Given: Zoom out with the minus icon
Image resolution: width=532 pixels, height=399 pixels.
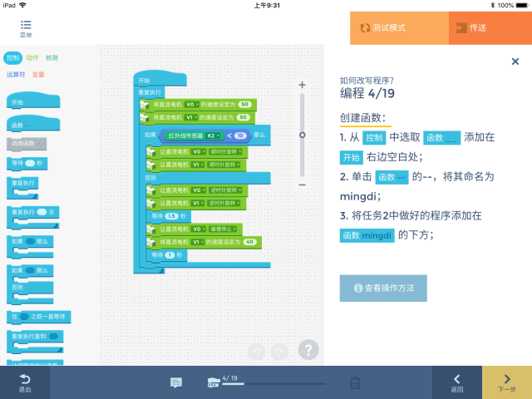Looking at the screenshot, I should (x=302, y=185).
